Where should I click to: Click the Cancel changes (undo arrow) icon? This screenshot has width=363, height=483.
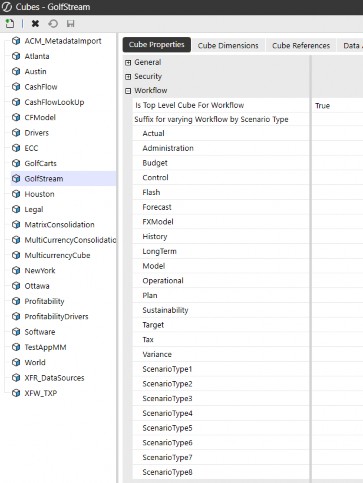(x=53, y=24)
